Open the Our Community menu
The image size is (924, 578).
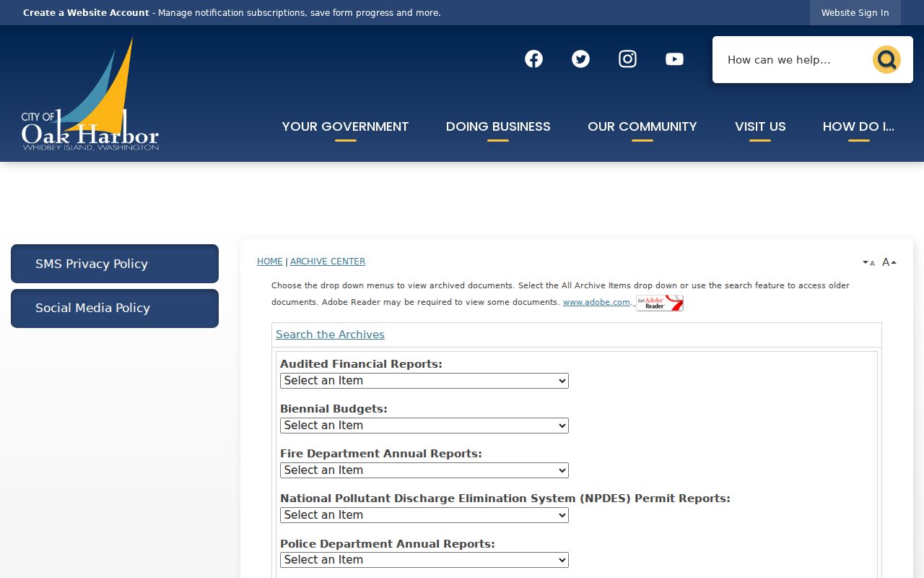click(x=642, y=126)
